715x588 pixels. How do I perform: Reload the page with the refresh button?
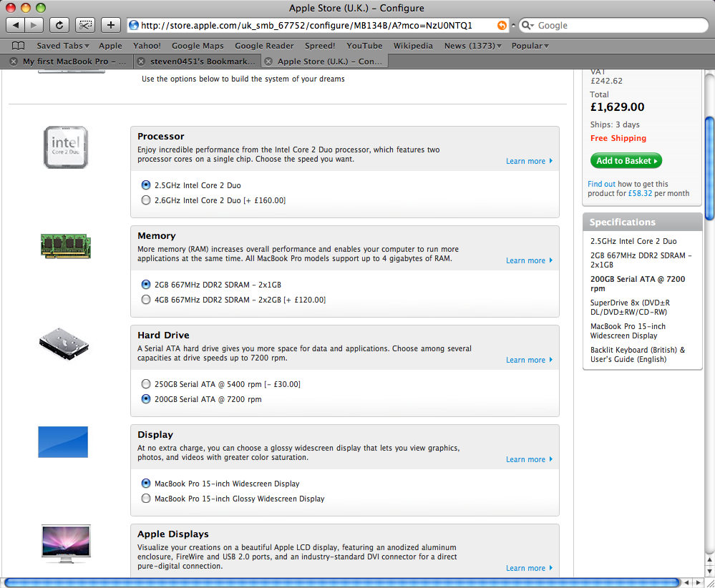pos(59,25)
